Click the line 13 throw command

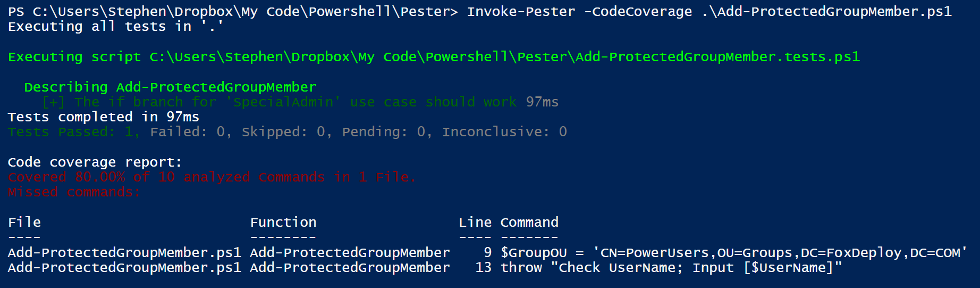click(x=671, y=268)
